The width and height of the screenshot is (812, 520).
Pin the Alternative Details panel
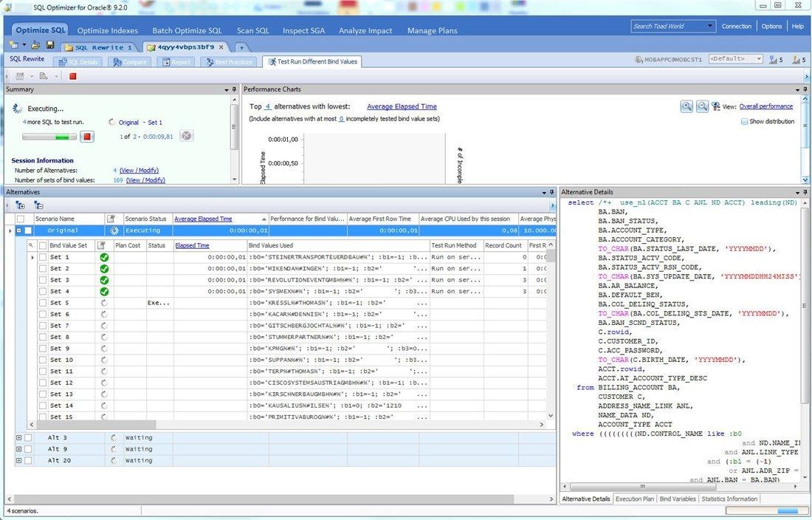(805, 192)
